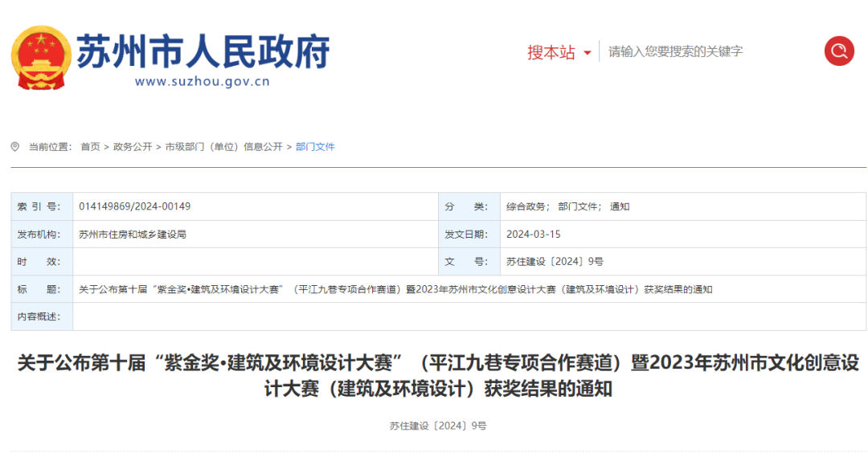Click the 标题 row title text in table
Image resolution: width=868 pixels, height=453 pixels.
click(395, 289)
